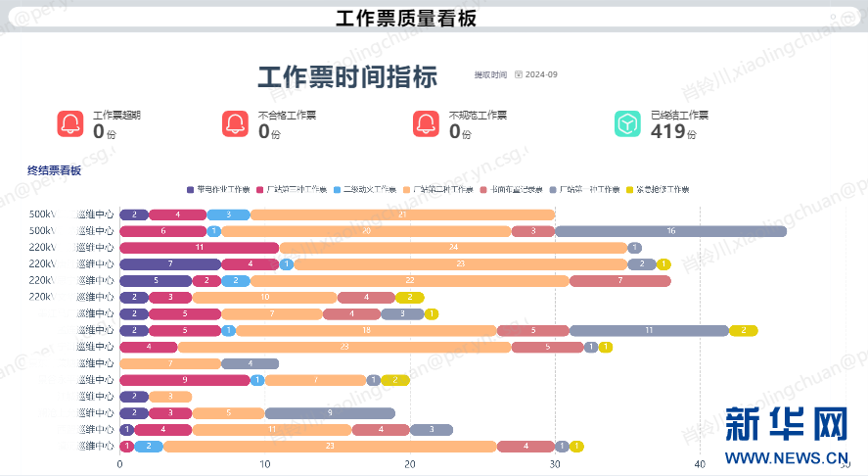
Task: Open the 2024-09 date picker field
Action: click(541, 75)
